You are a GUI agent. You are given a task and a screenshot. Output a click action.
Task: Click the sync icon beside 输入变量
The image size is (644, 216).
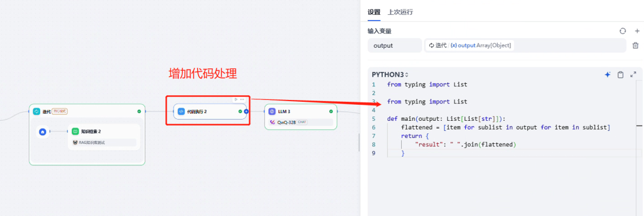click(623, 31)
